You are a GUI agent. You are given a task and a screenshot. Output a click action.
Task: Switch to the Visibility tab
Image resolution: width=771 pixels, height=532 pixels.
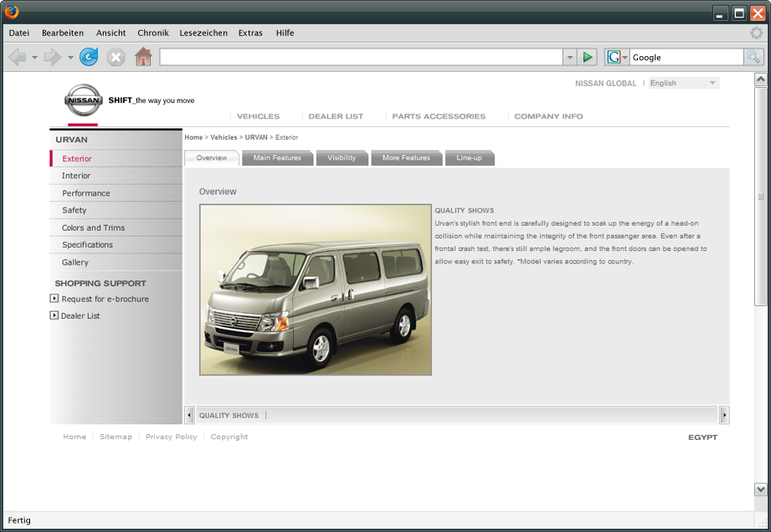(342, 158)
